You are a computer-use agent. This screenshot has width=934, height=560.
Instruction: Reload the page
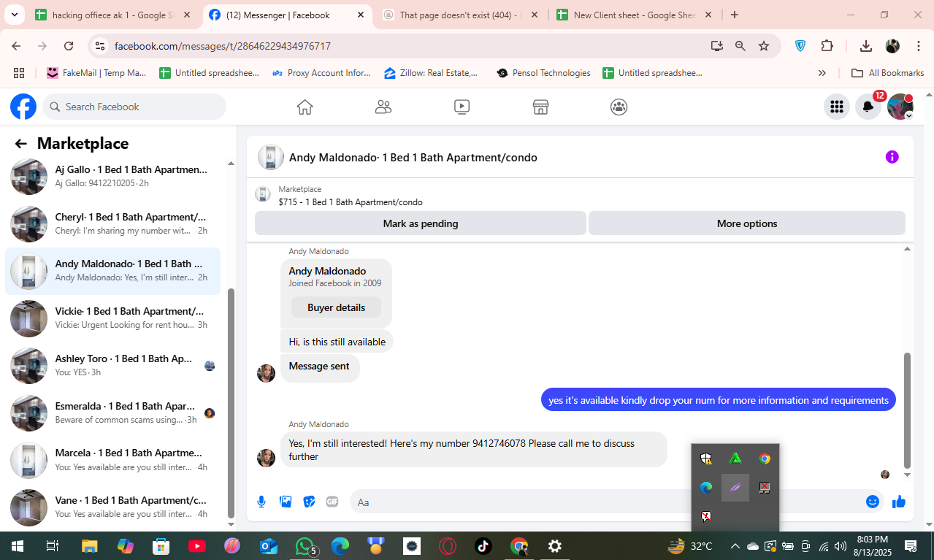[69, 46]
